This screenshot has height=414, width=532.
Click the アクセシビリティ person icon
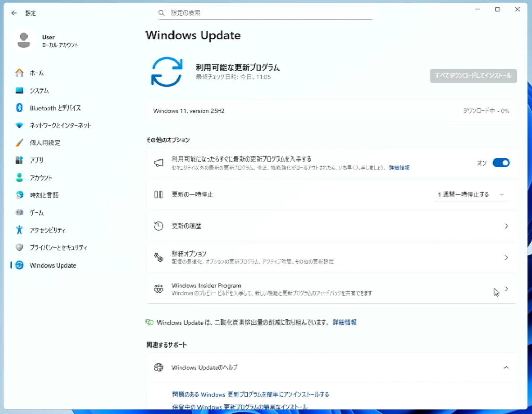(20, 230)
